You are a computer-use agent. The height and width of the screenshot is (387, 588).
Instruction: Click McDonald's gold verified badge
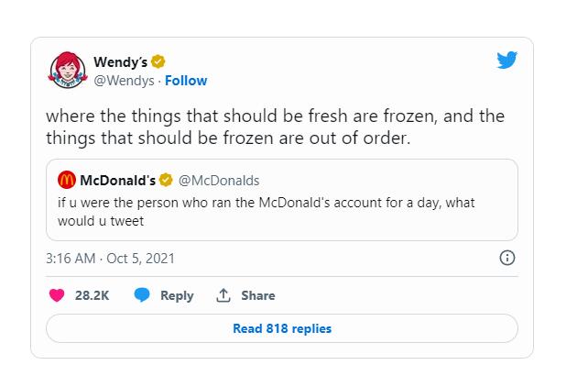click(x=167, y=179)
